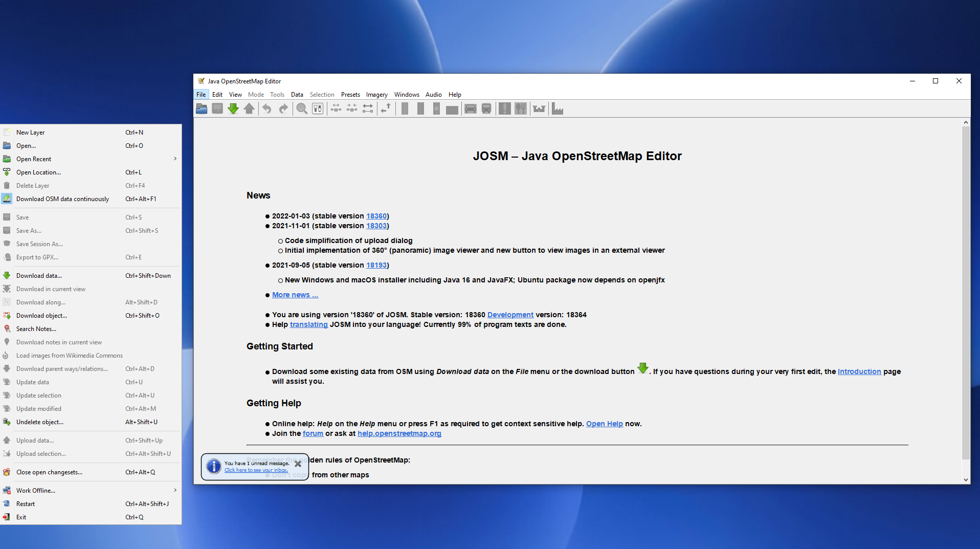
Task: Click the factory preset toolbar icon
Action: click(x=558, y=108)
